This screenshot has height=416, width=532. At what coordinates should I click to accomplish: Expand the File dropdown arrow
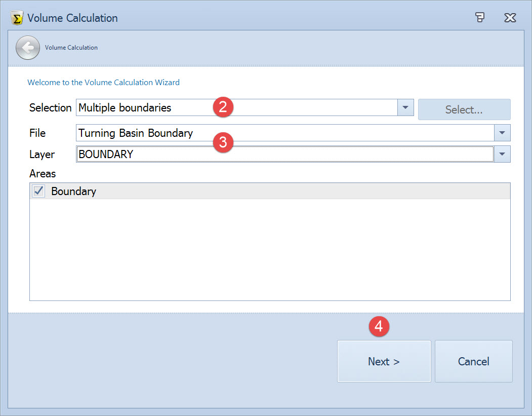502,133
